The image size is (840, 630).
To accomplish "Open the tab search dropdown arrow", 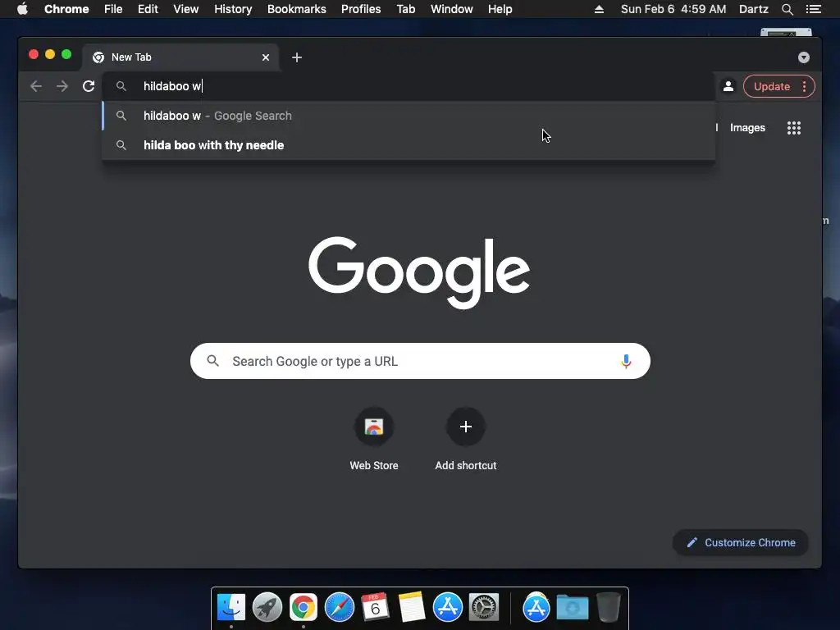I will [804, 57].
